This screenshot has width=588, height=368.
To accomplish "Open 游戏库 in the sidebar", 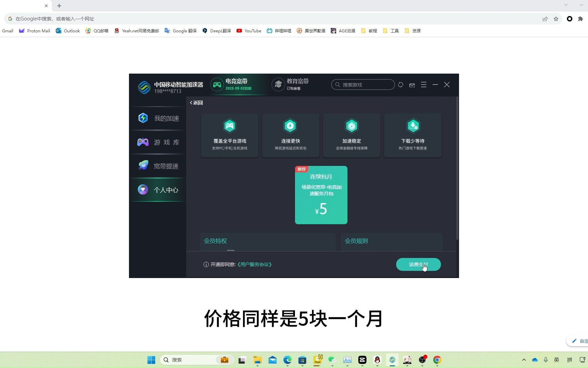I will tap(158, 142).
